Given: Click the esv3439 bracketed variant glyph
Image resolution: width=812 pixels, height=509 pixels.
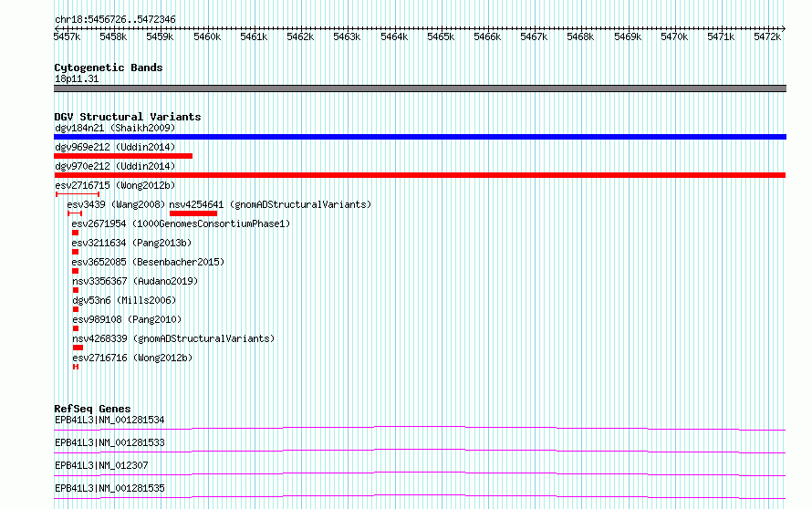Looking at the screenshot, I should [75, 213].
